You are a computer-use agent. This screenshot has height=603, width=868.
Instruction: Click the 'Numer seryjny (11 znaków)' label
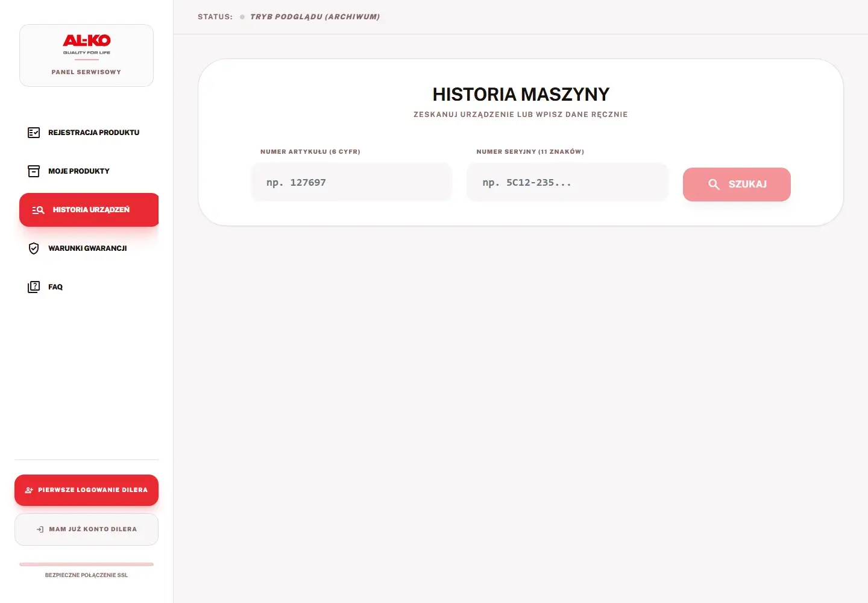[530, 152]
